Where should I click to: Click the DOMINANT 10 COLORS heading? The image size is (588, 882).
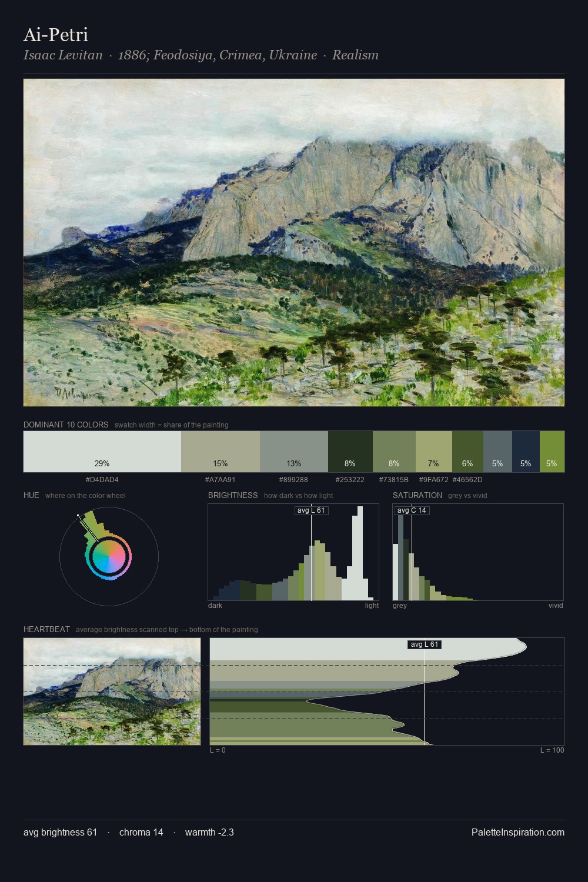point(66,425)
